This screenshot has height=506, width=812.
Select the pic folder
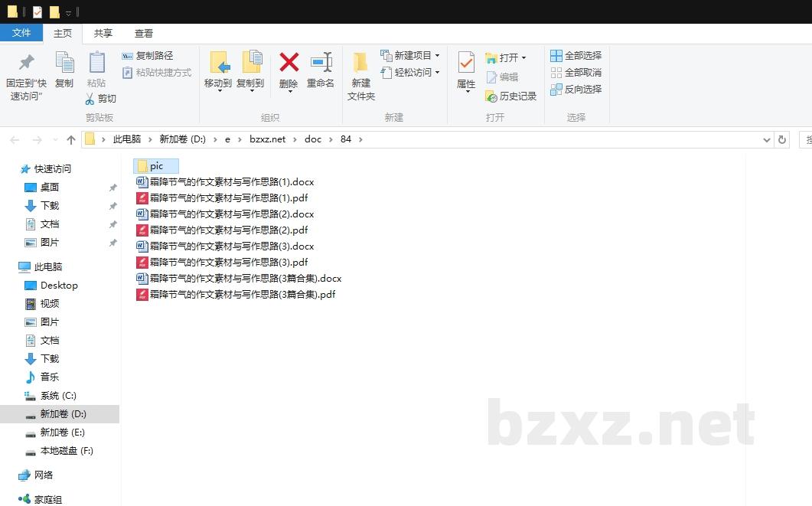(156, 166)
